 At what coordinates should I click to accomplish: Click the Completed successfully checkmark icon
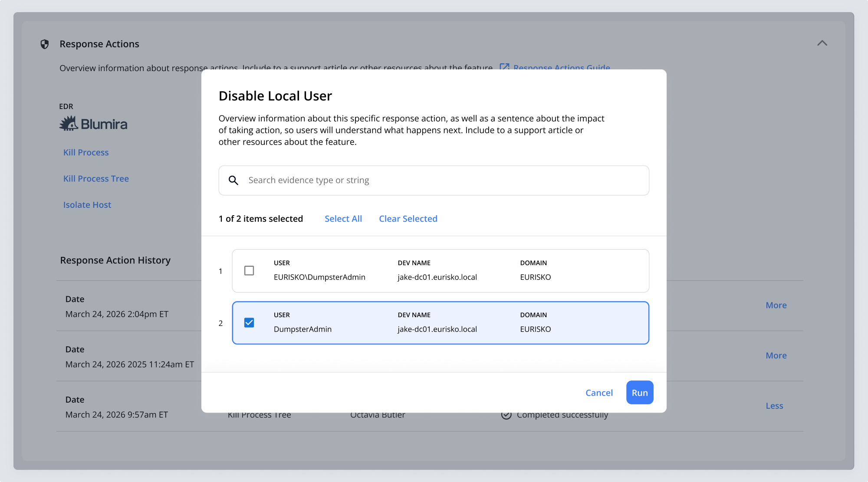tap(506, 415)
